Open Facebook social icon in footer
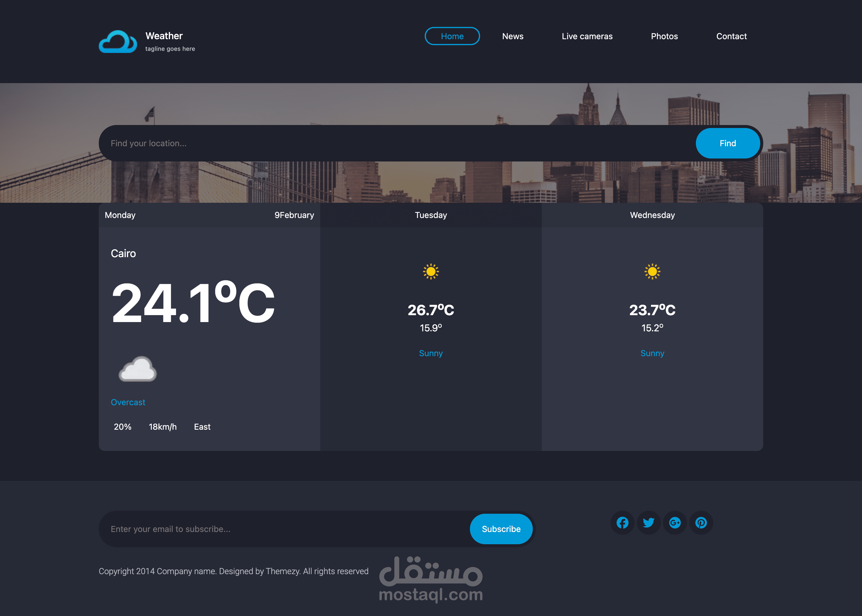This screenshot has height=616, width=862. click(622, 522)
